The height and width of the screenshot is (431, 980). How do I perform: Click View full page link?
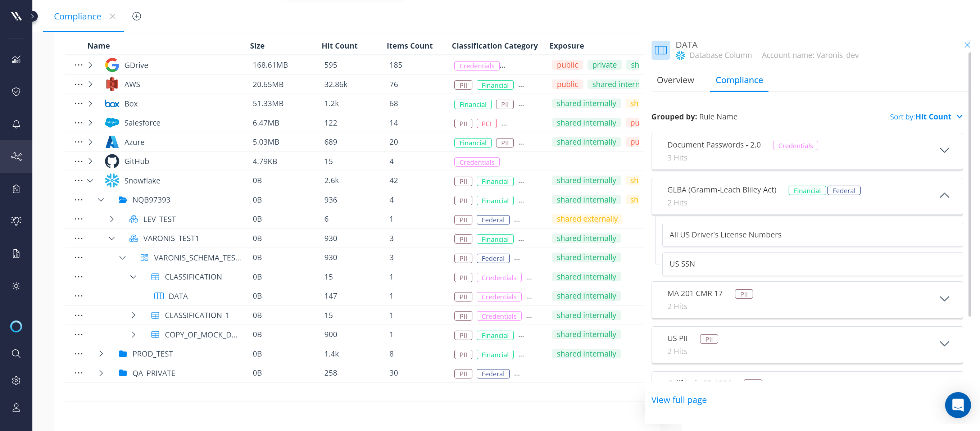coord(678,400)
